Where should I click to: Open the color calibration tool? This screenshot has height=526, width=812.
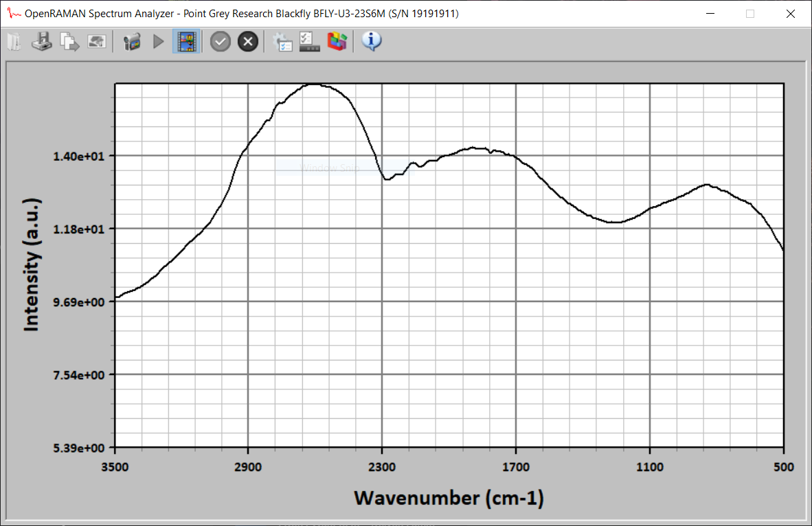(337, 41)
